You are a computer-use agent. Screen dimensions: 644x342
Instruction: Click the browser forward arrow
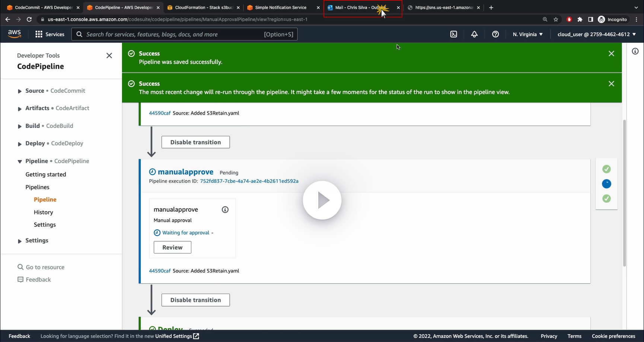(x=18, y=19)
